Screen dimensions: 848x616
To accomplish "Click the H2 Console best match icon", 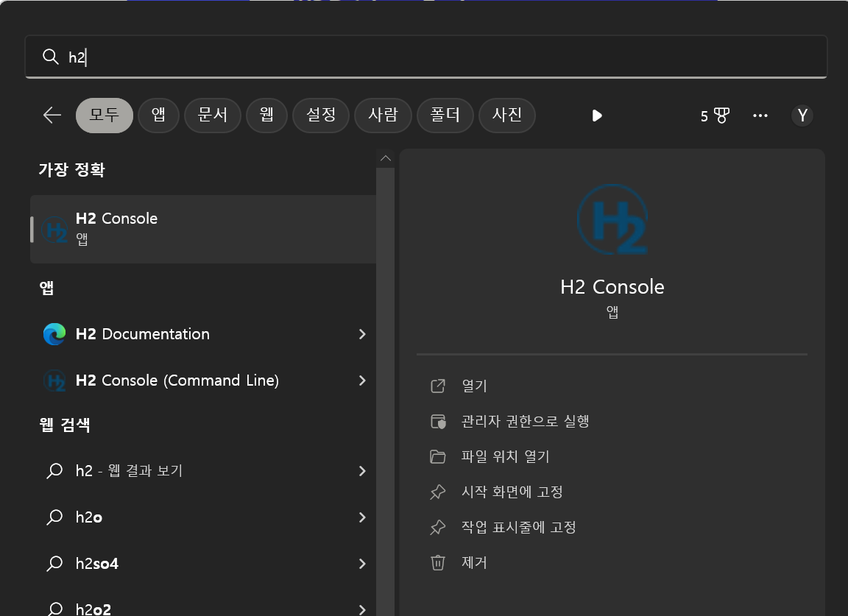I will [54, 230].
